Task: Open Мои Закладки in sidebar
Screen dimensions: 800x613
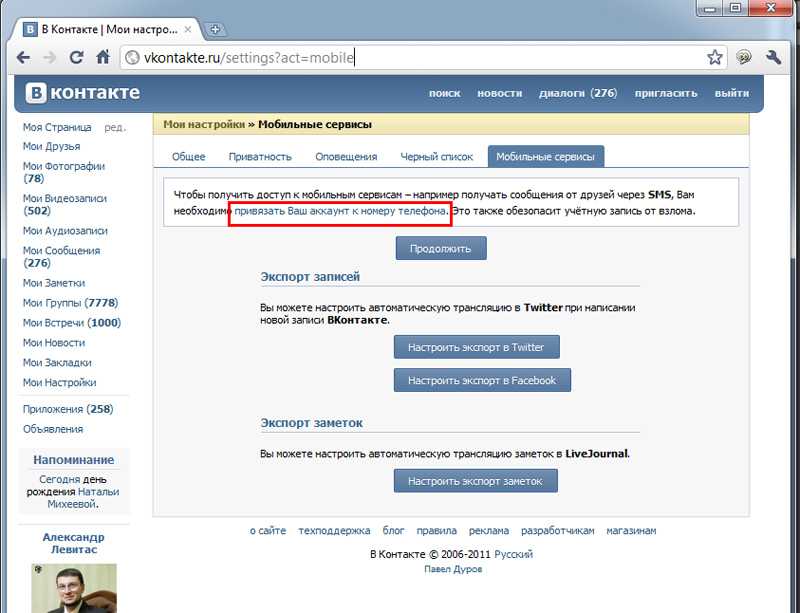Action: 57,362
